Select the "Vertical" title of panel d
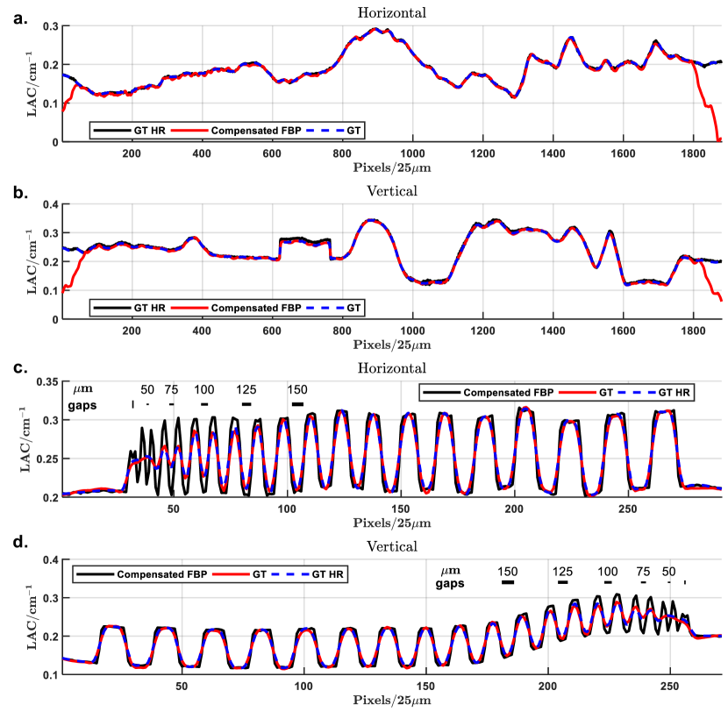 point(392,546)
